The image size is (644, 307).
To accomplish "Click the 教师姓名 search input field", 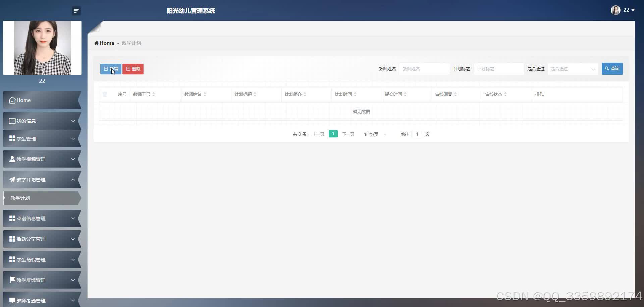I will pos(424,69).
